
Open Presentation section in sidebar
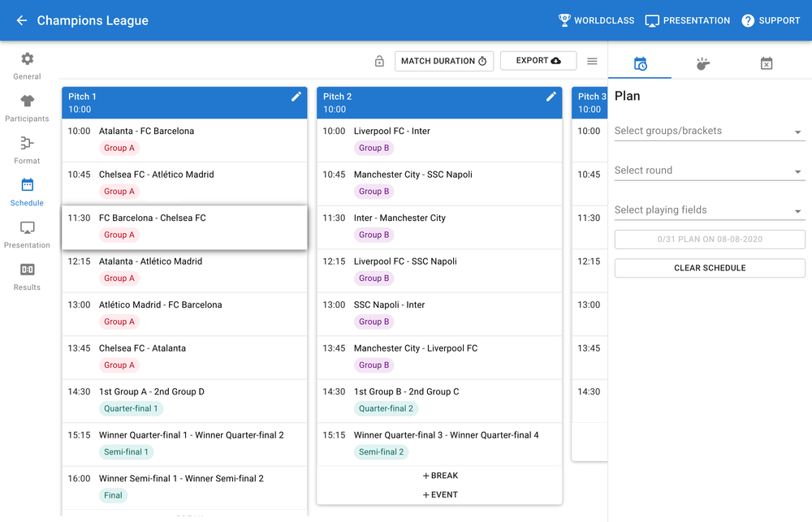pos(27,235)
